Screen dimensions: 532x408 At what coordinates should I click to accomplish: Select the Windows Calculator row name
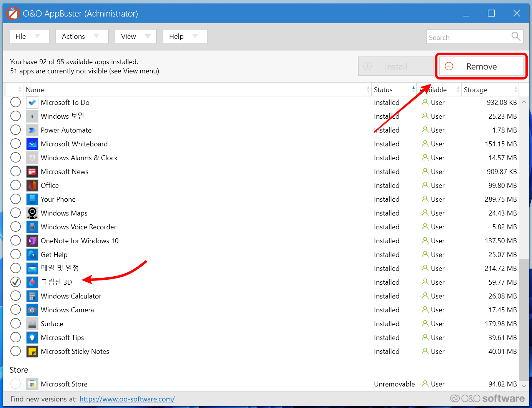click(71, 296)
